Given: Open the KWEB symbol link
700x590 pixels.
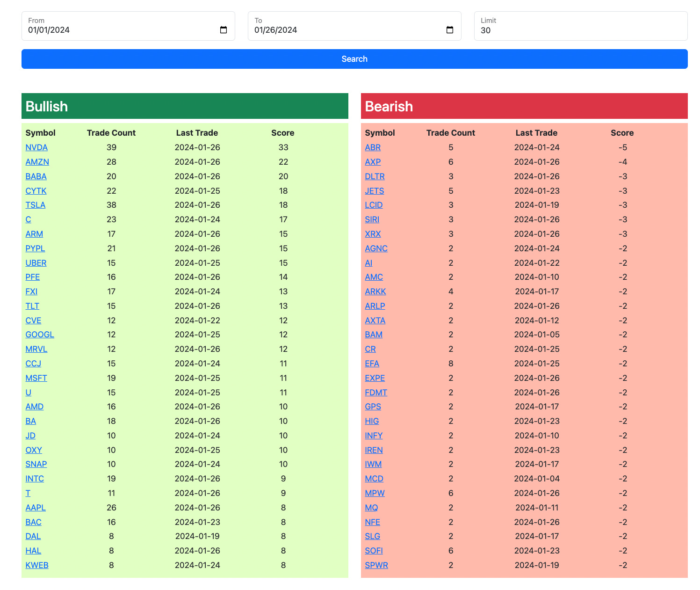Looking at the screenshot, I should coord(37,565).
